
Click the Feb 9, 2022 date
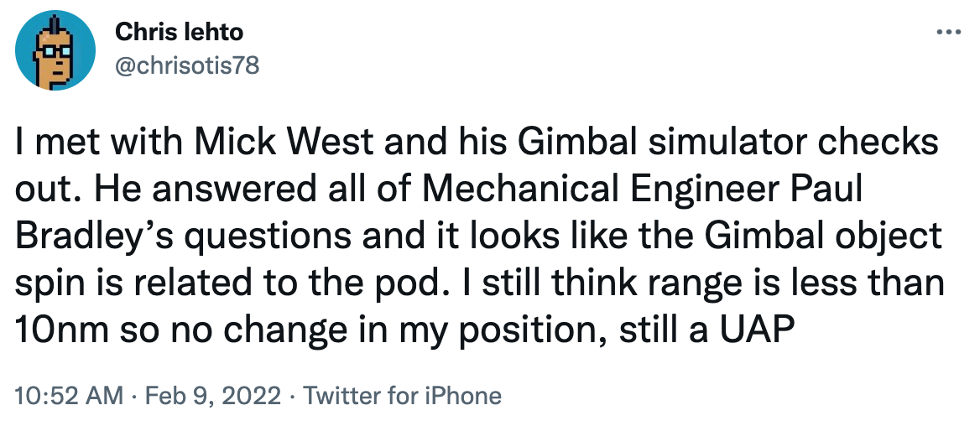coord(215,396)
